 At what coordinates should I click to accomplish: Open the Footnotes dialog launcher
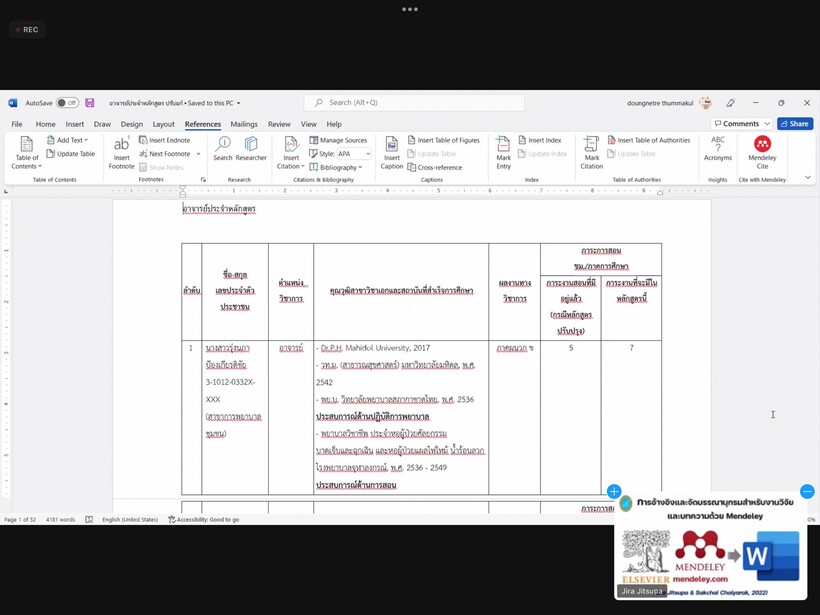pos(203,179)
